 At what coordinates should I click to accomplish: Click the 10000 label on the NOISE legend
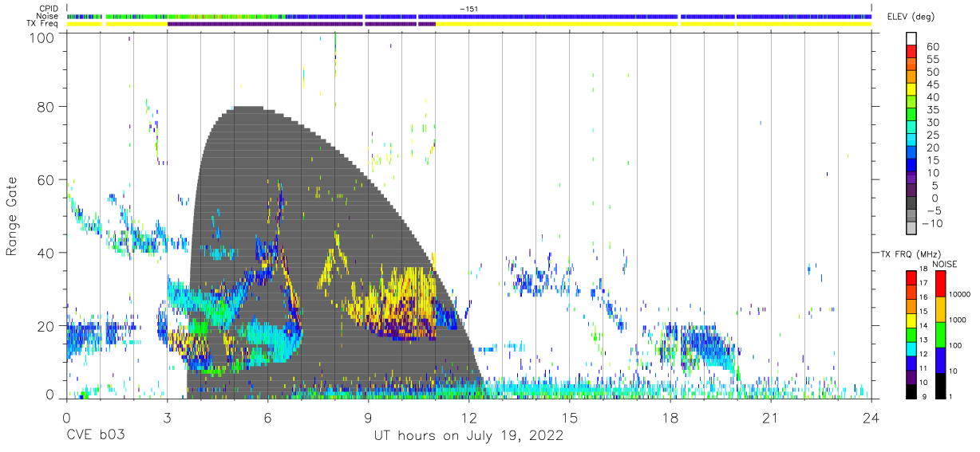(959, 295)
